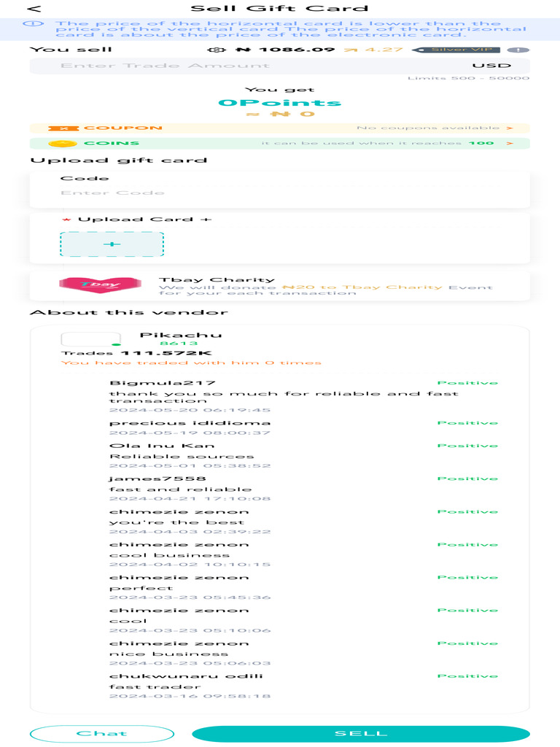Tap the Tbay Charity heart logo
This screenshot has height=747, width=560.
100,285
